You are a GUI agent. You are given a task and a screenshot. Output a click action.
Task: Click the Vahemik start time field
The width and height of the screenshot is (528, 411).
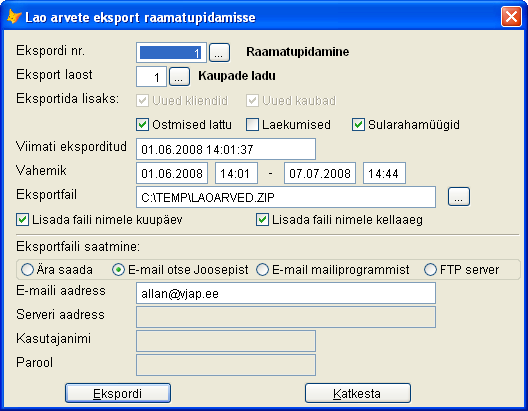(x=236, y=173)
